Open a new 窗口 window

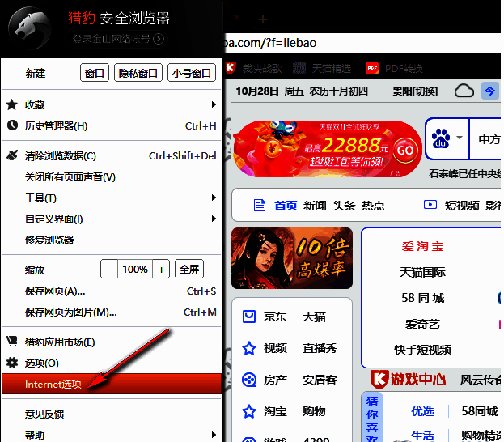(x=95, y=73)
